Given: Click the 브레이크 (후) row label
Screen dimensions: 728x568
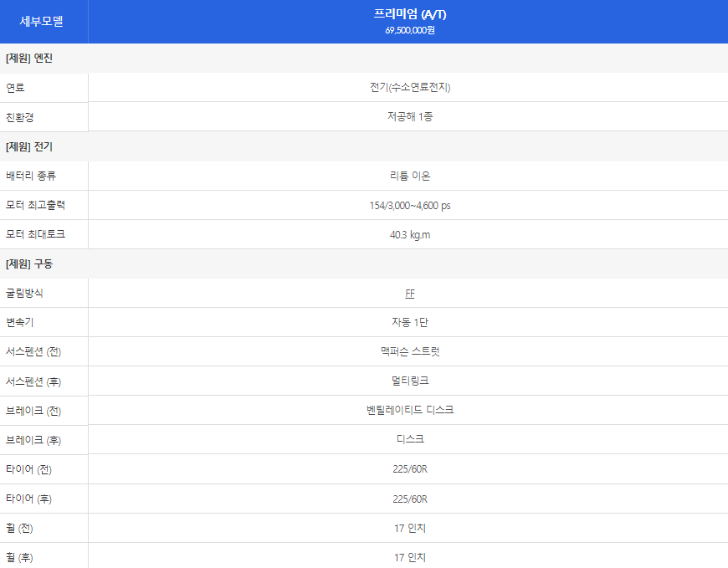Looking at the screenshot, I should click(33, 440).
